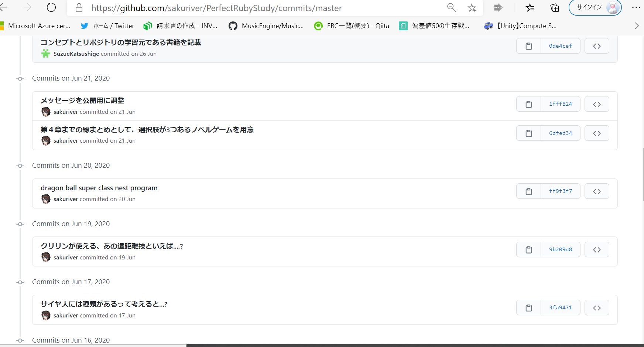Copy the SHA for 'dragon ball super class nest program'
644x347 pixels.
(x=528, y=191)
